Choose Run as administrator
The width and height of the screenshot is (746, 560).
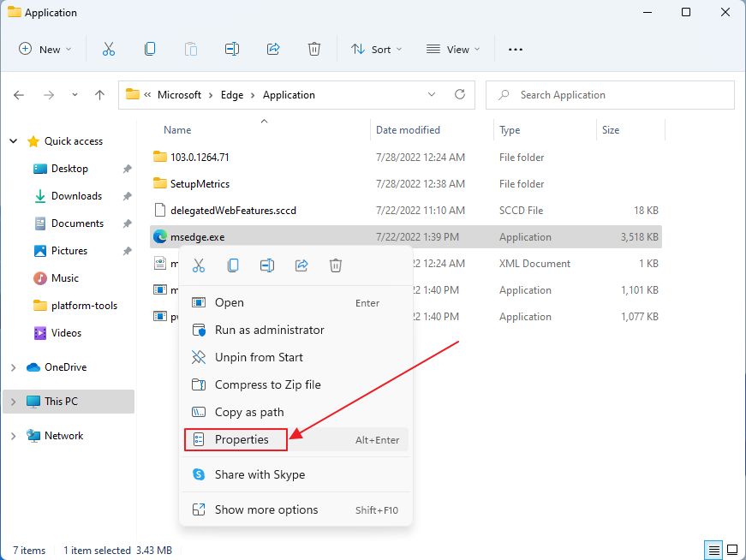[269, 330]
